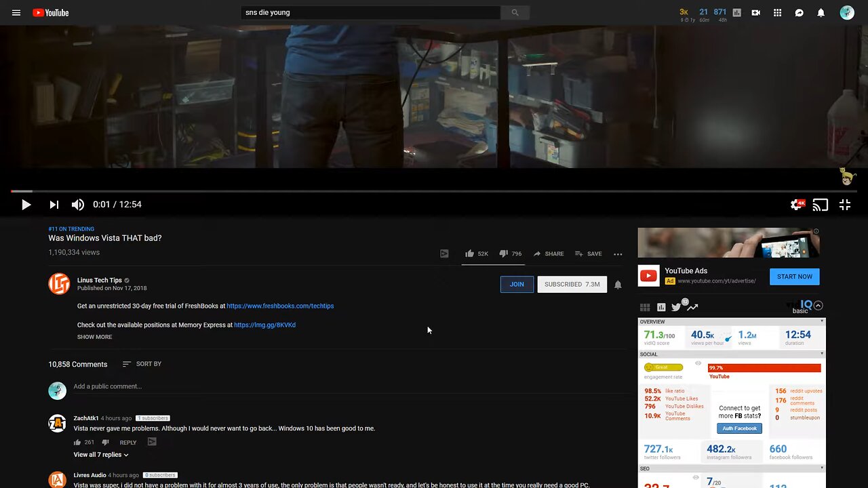Click the Start Now ad button
This screenshot has height=488, width=868.
coord(795,277)
